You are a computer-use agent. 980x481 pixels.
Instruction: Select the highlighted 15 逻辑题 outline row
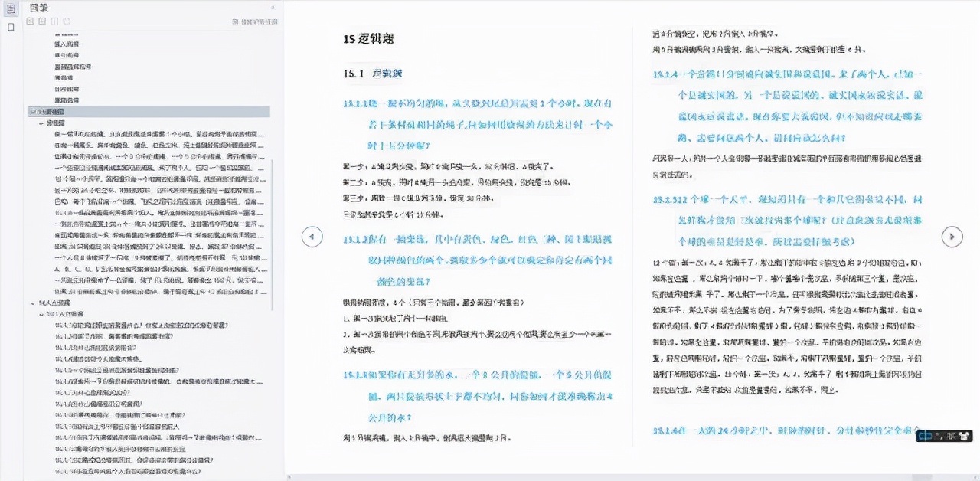pyautogui.click(x=149, y=111)
